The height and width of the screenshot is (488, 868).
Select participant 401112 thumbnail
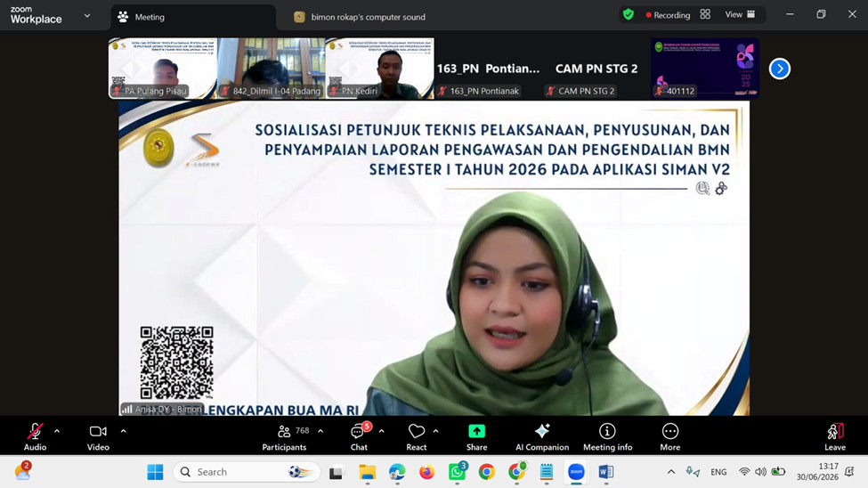pyautogui.click(x=705, y=69)
